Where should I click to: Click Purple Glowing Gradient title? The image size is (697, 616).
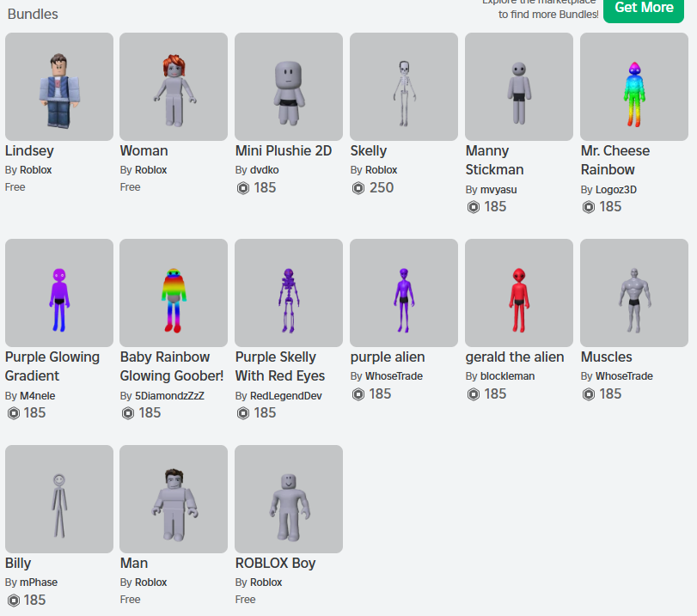click(52, 367)
